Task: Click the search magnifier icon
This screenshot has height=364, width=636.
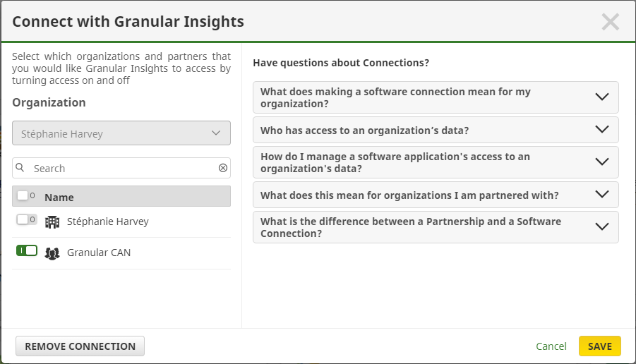Action: pos(20,167)
